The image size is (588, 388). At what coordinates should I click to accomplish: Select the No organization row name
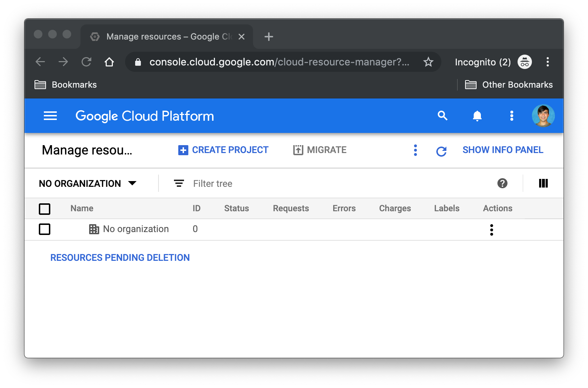tap(136, 229)
